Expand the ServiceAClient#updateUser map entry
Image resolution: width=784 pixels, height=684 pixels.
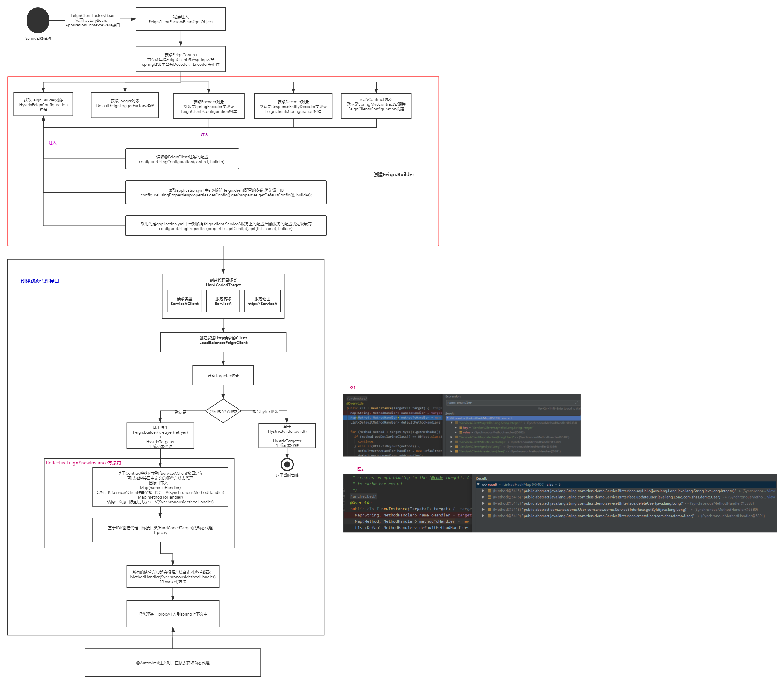(451, 437)
